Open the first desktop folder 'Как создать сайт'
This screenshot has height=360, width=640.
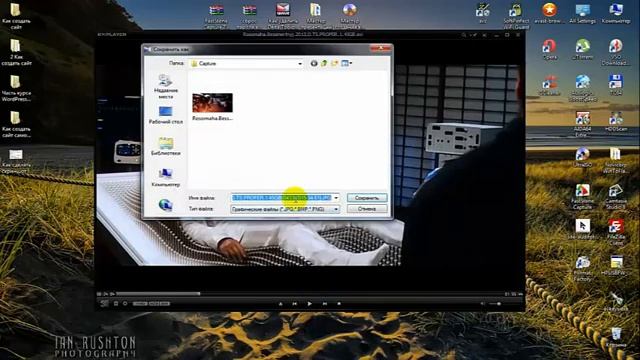point(16,16)
